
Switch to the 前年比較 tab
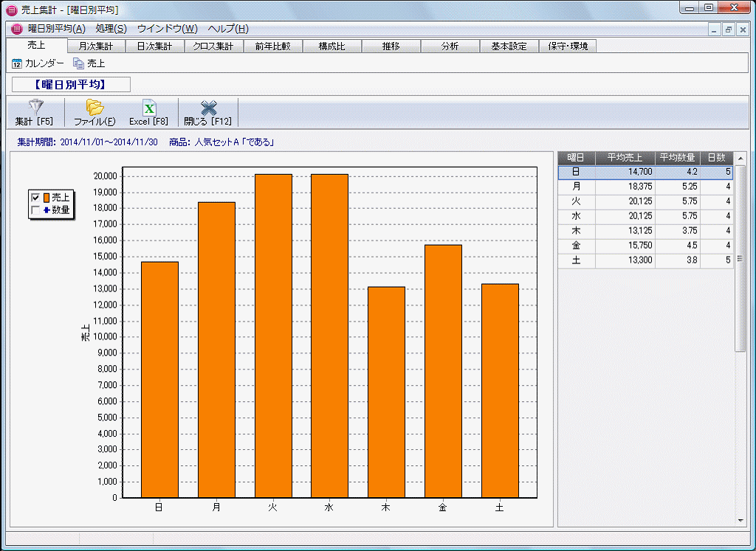coord(273,46)
